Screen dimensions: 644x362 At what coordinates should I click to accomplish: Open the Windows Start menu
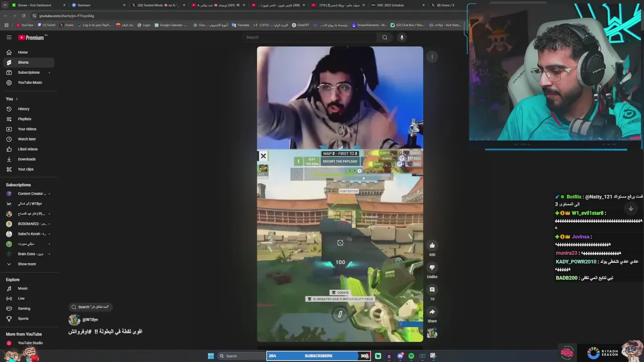tap(211, 356)
